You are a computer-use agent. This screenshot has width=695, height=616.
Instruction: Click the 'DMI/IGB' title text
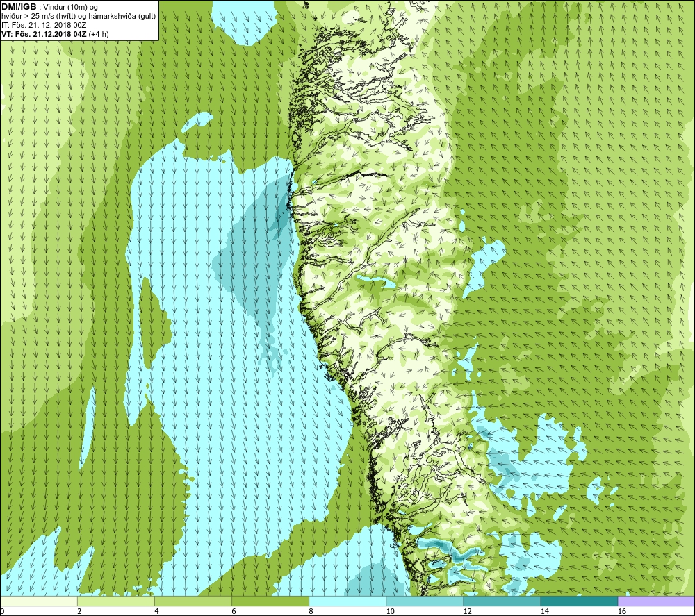click(19, 7)
